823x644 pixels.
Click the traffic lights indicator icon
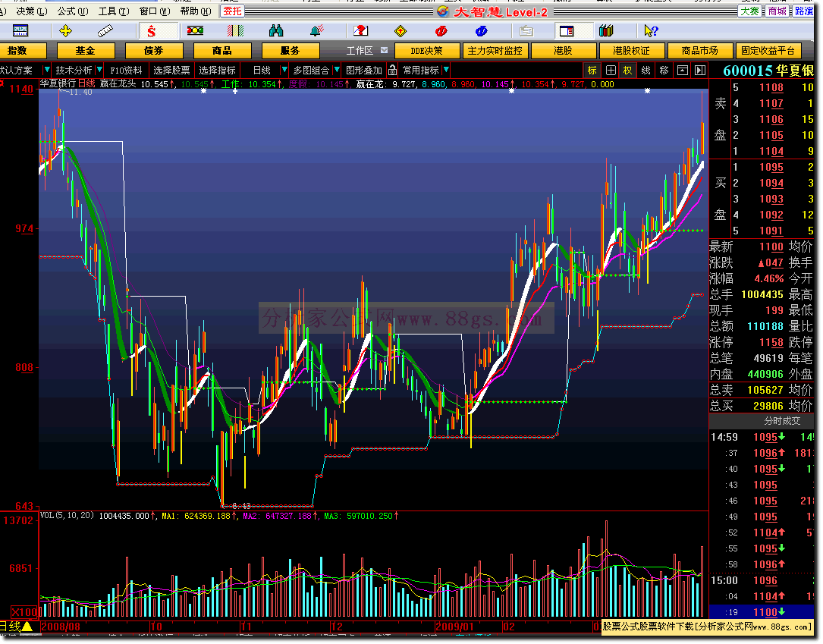click(x=195, y=31)
